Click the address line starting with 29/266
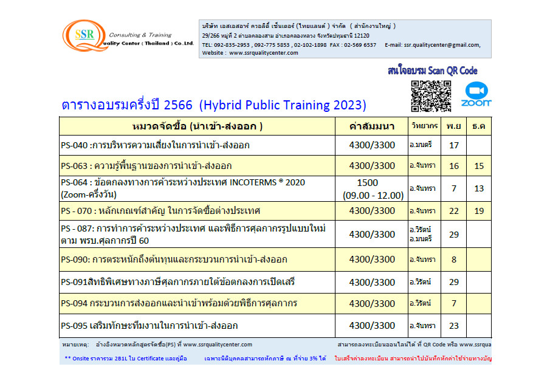Image resolution: width=550 pixels, height=392 pixels. [x=286, y=36]
